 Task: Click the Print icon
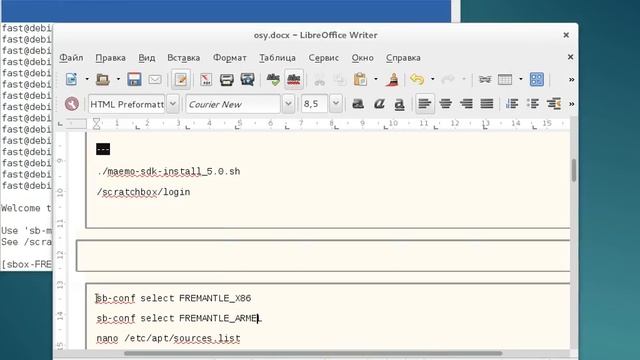(x=227, y=79)
